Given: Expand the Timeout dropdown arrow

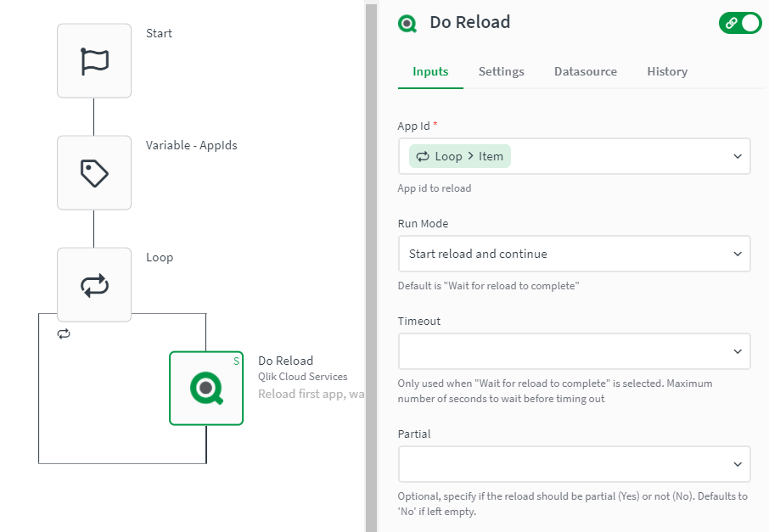Looking at the screenshot, I should pyautogui.click(x=735, y=351).
